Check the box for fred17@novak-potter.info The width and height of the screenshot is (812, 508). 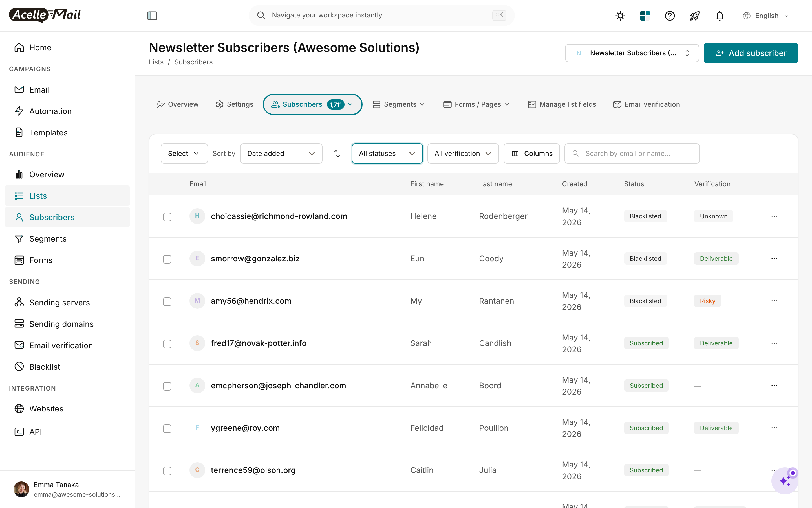[x=167, y=344]
